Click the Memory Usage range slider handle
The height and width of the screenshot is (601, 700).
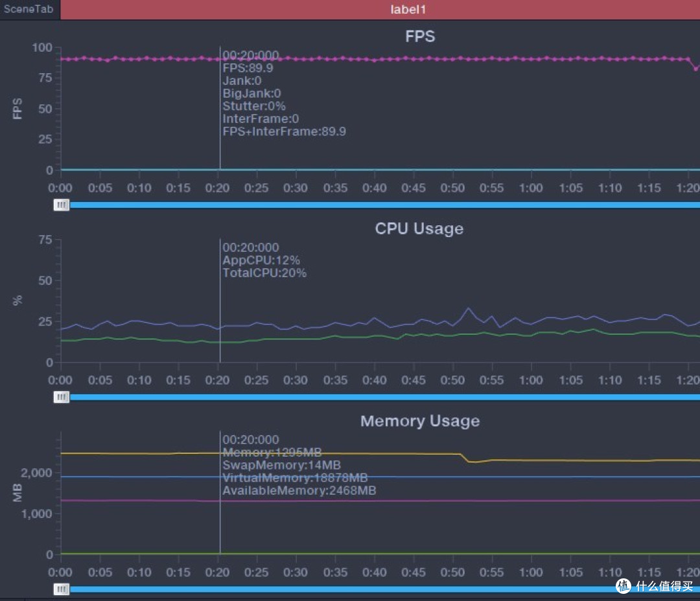point(62,589)
